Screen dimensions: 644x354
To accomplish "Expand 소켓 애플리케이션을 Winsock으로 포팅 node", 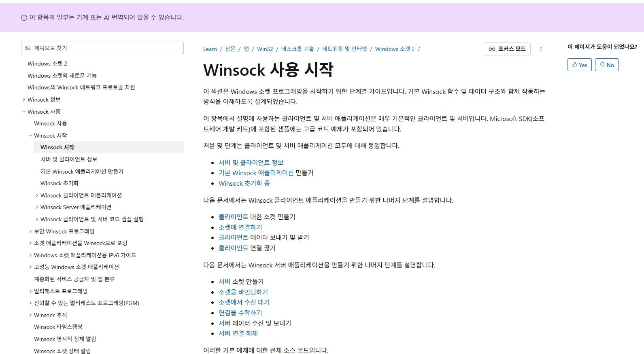I will [x=30, y=243].
